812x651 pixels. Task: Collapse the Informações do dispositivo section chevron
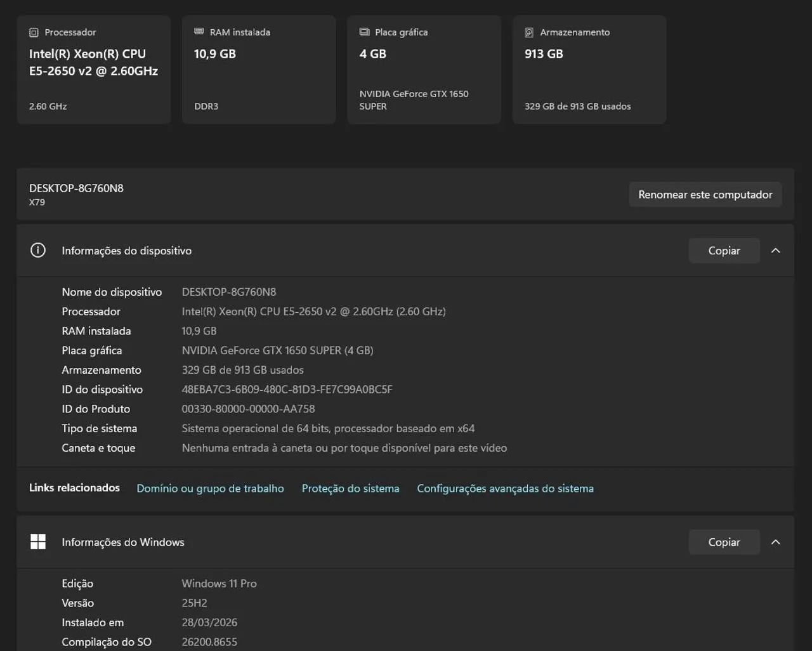tap(775, 251)
